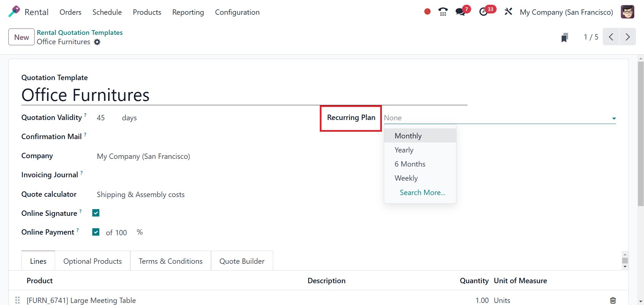Click the Search More... link
The image size is (644, 305).
click(x=422, y=192)
